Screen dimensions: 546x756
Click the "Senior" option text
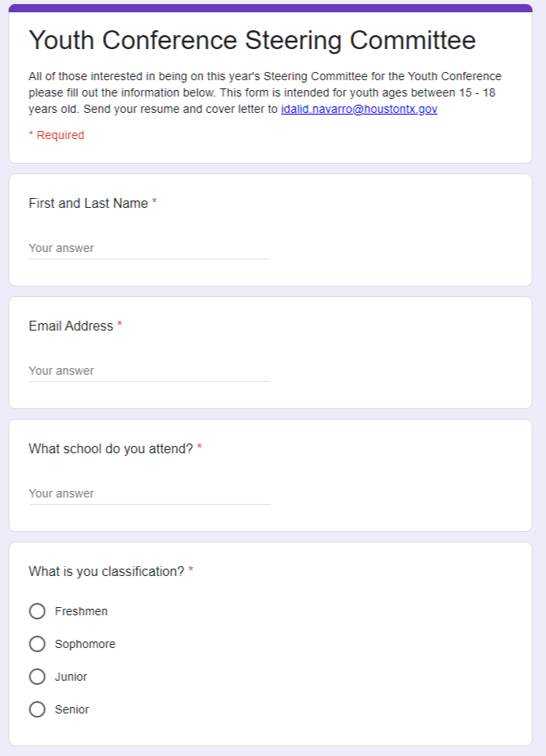click(x=72, y=709)
